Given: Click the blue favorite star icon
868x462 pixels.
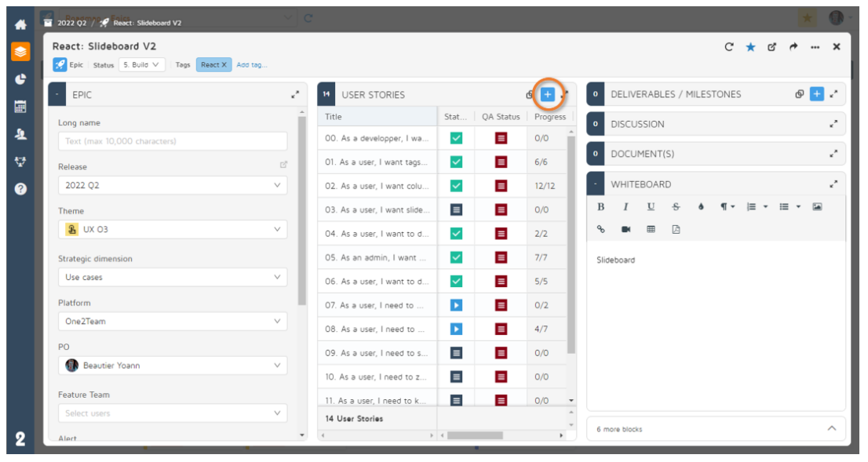Looking at the screenshot, I should coord(750,47).
